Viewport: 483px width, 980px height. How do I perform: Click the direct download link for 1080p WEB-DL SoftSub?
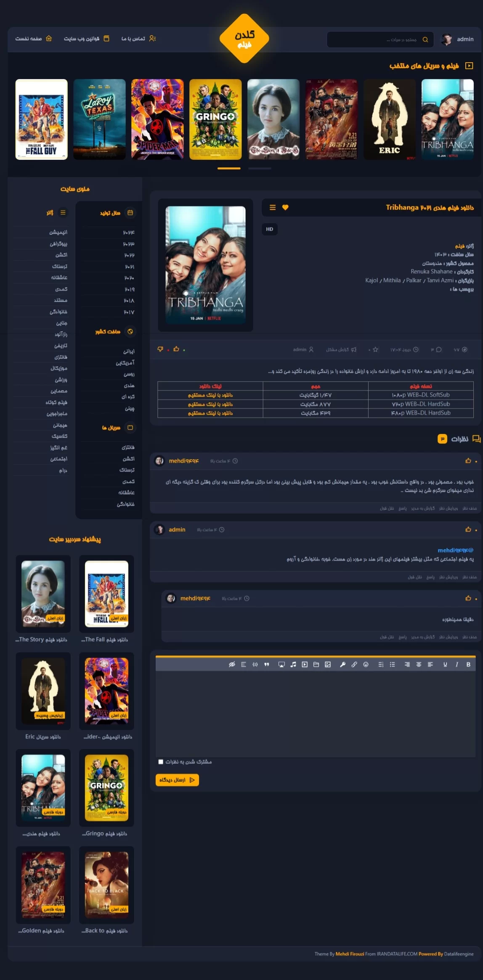pyautogui.click(x=210, y=395)
